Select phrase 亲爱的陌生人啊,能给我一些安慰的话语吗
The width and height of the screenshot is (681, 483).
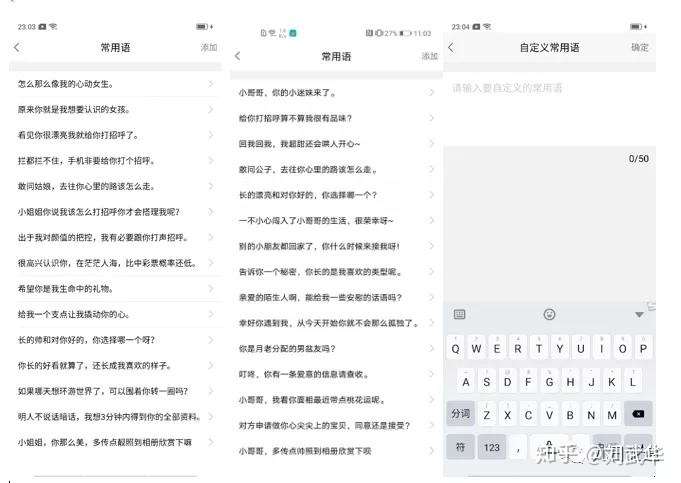coord(320,297)
